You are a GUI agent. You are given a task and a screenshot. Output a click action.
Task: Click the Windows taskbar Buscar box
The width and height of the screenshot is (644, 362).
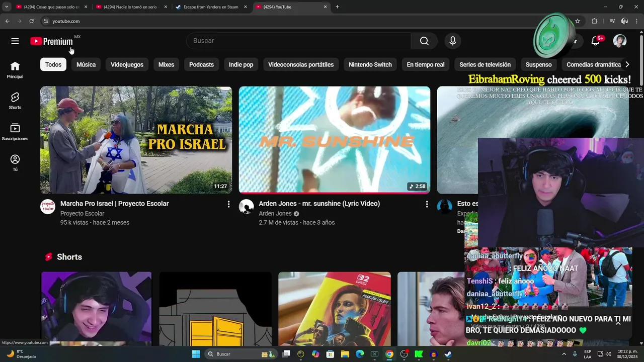pyautogui.click(x=242, y=354)
